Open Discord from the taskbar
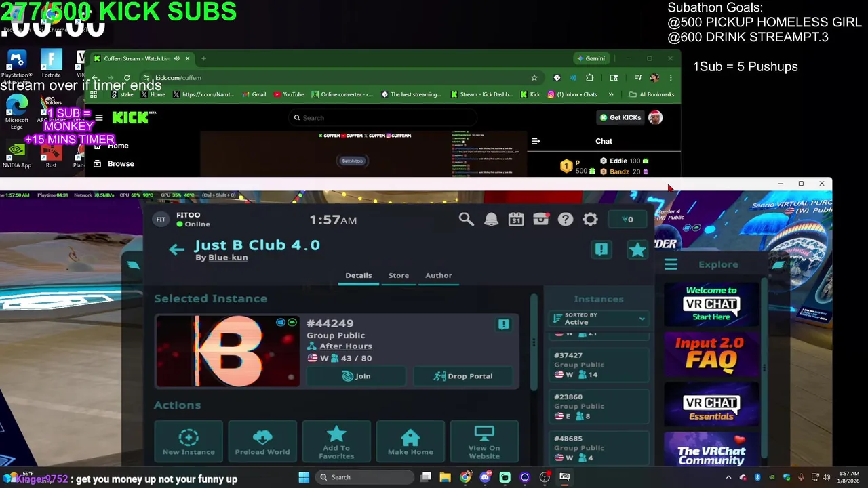Screen dimensions: 868x488 click(485, 477)
